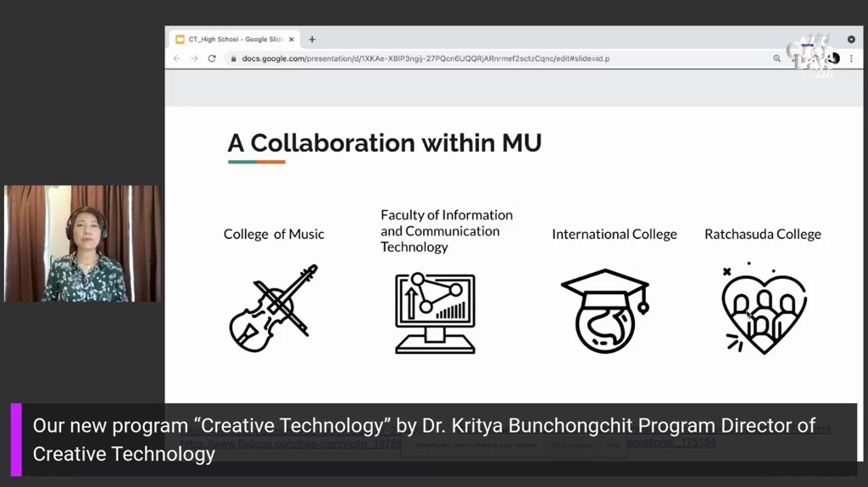Screen dimensions: 868x487
Task: Open a new browser tab with plus button
Action: [x=312, y=39]
